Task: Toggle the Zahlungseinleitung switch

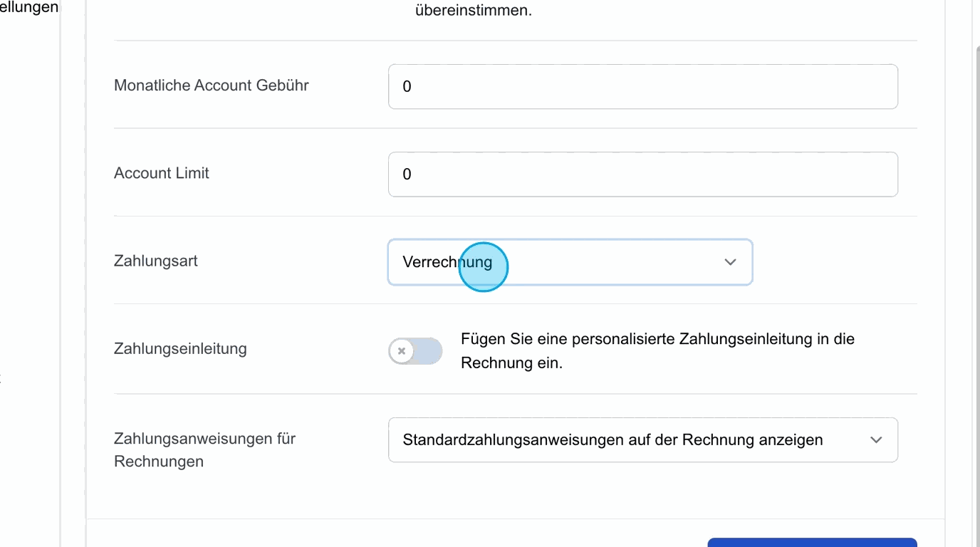Action: click(x=415, y=350)
